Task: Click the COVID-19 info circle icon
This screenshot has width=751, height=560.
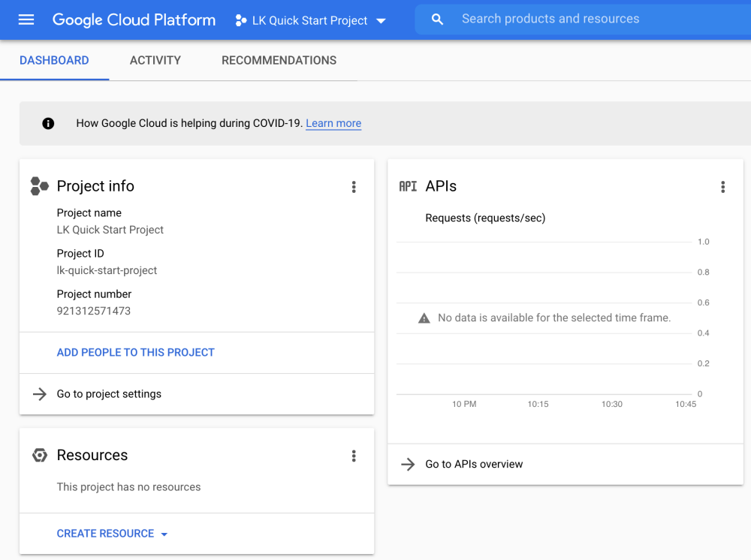Action: (48, 123)
